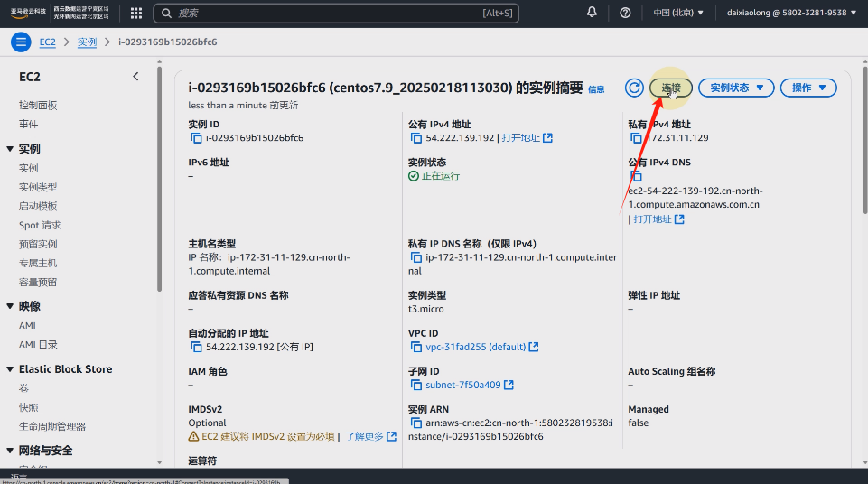Open 快照 under Elastic Block Store
The height and width of the screenshot is (484, 868).
[29, 407]
